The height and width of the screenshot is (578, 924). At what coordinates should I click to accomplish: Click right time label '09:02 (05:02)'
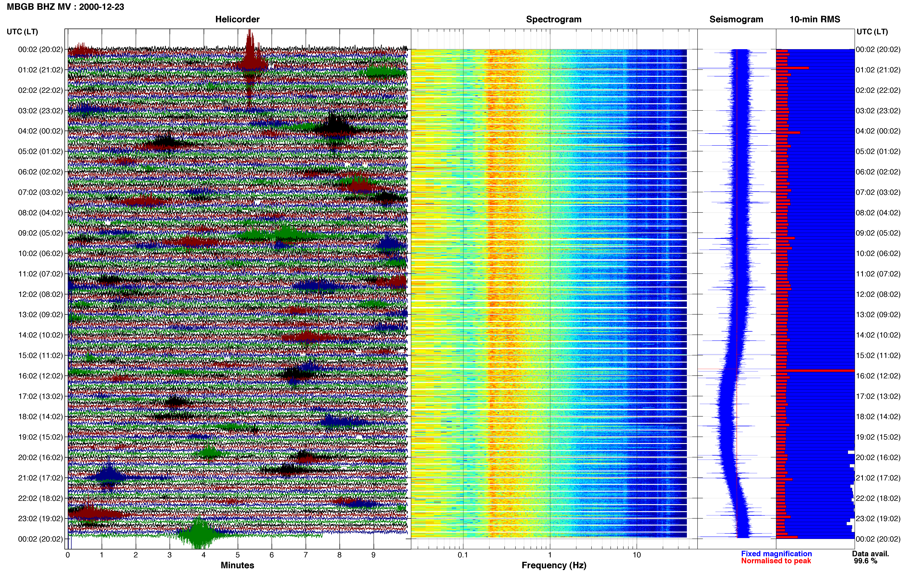coord(878,233)
